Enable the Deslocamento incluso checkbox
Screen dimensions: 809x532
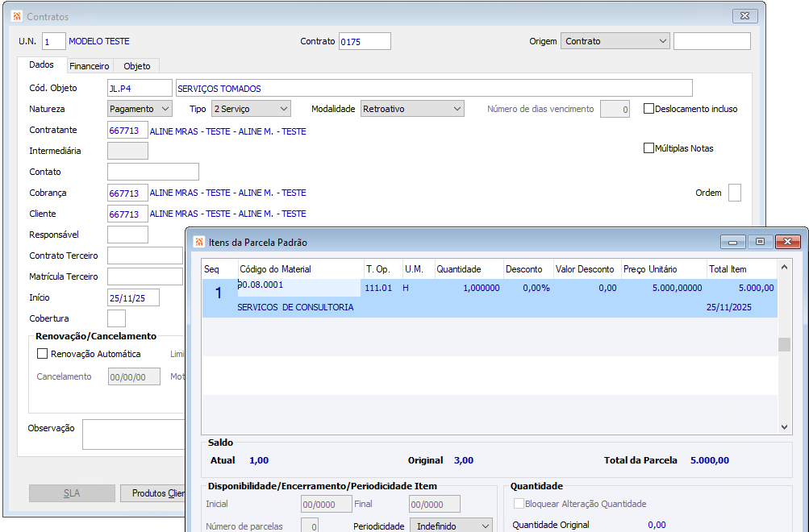pyautogui.click(x=648, y=109)
